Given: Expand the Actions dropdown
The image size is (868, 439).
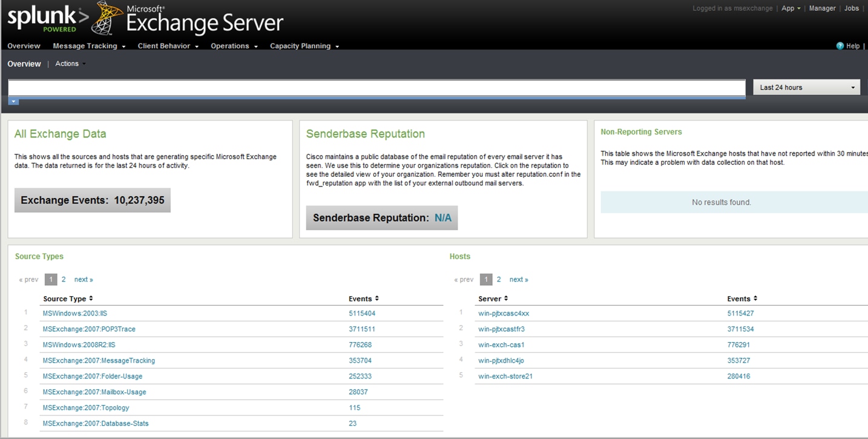Looking at the screenshot, I should pyautogui.click(x=70, y=64).
